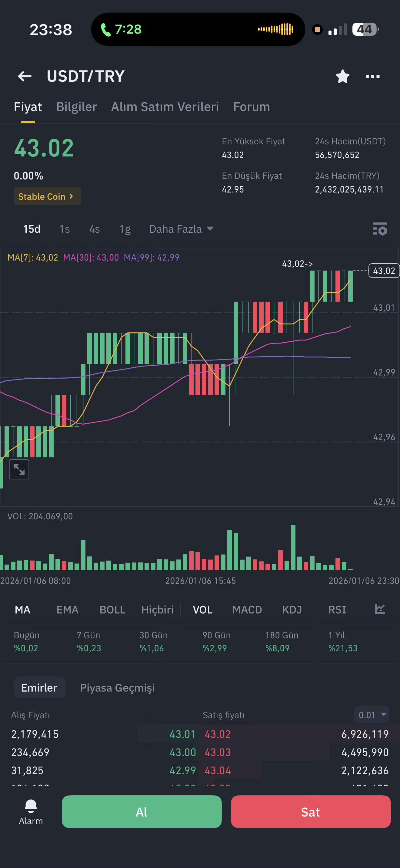Viewport: 400px width, 868px height.
Task: Toggle the favorite star for USDT/TRY
Action: tap(343, 76)
